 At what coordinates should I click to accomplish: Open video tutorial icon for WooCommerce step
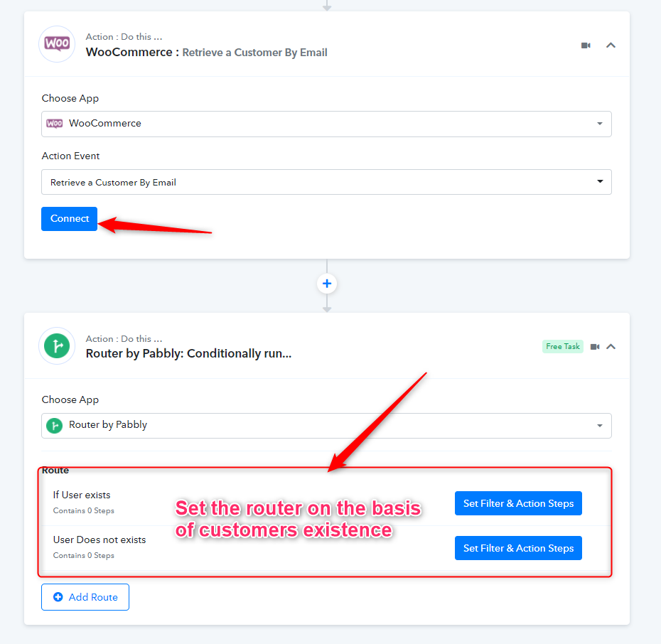click(586, 45)
